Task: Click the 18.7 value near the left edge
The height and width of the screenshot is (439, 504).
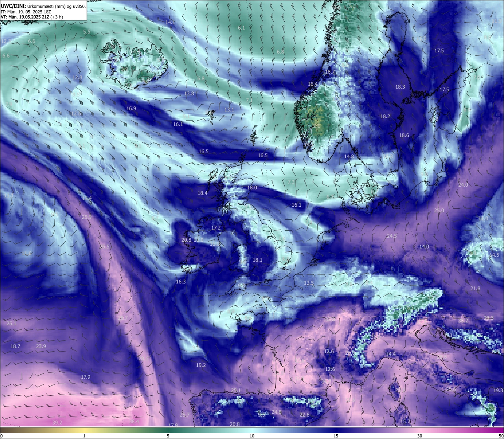Action: pyautogui.click(x=15, y=346)
